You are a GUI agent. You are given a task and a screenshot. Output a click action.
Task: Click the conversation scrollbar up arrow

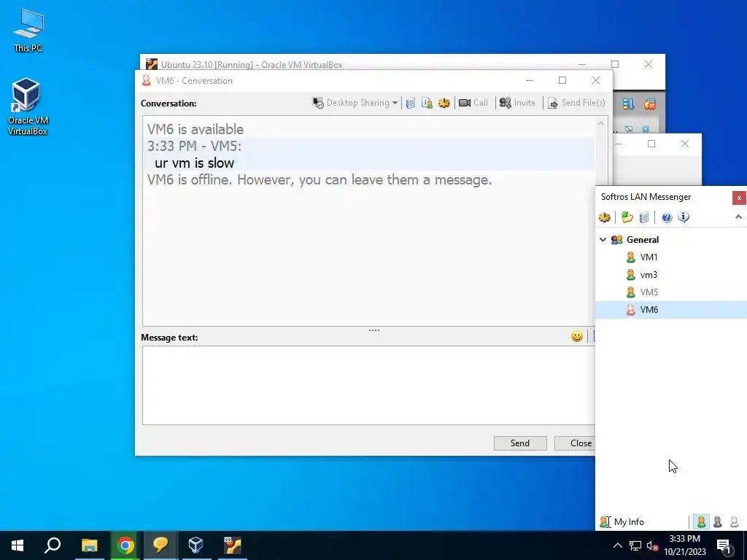tap(601, 123)
